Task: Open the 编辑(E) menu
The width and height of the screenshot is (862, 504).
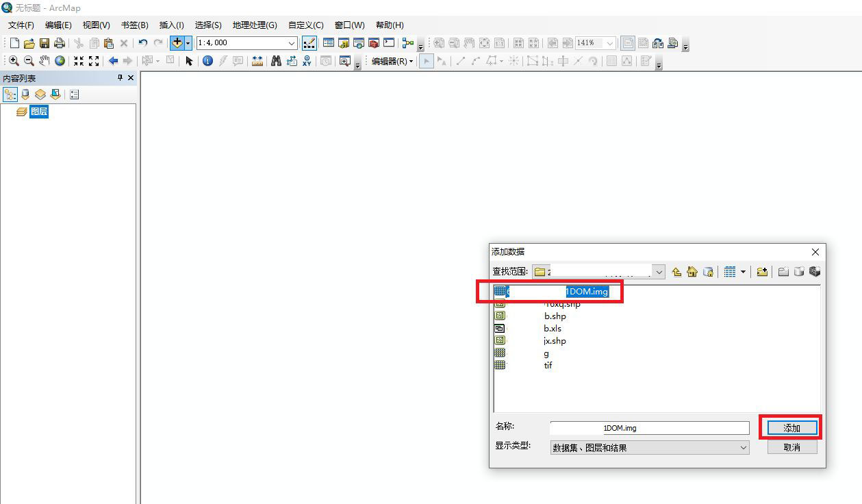Action: tap(58, 25)
